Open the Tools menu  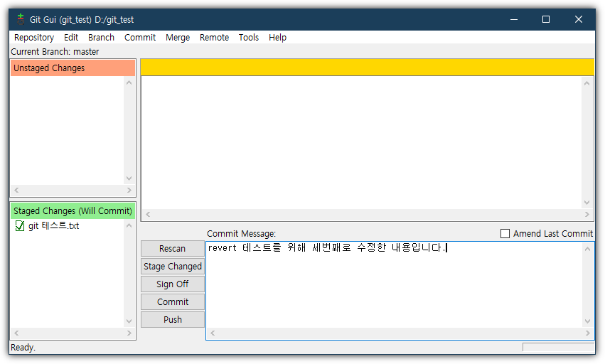[249, 38]
